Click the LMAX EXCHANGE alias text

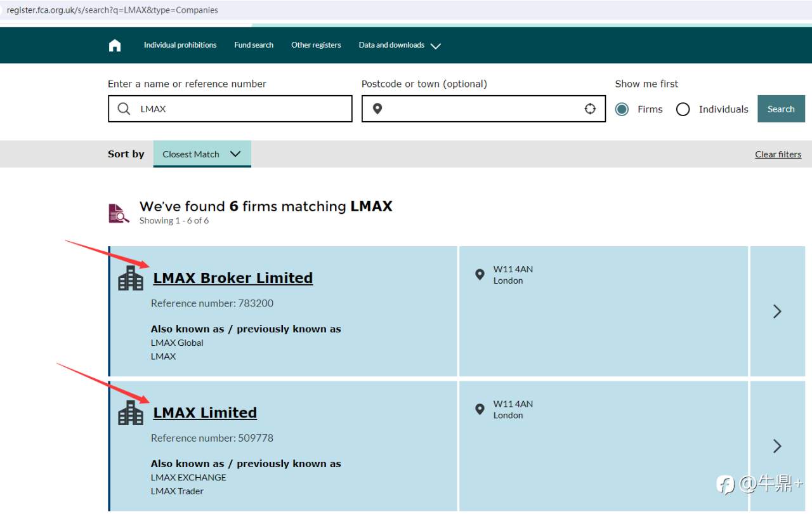188,477
